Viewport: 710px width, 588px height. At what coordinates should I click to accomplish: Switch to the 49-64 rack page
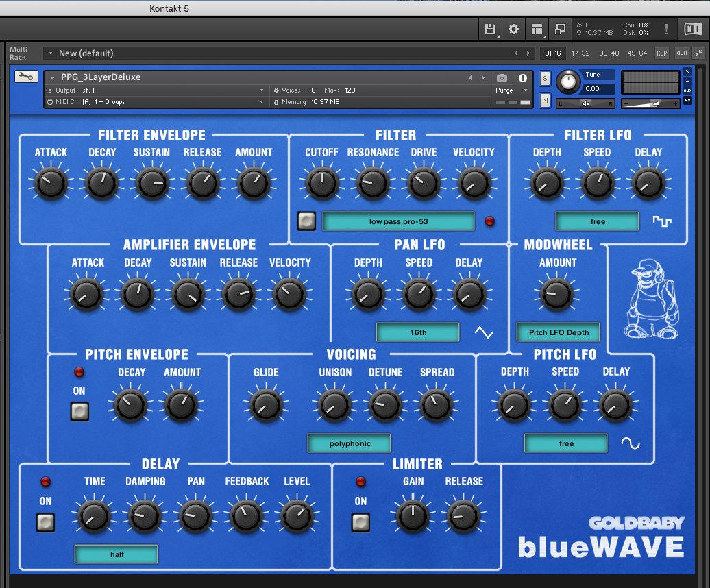pyautogui.click(x=637, y=53)
